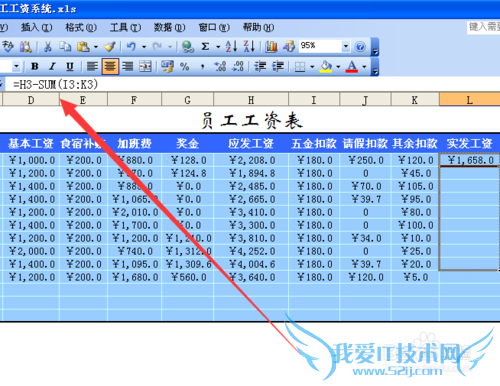This screenshot has height=386, width=500.
Task: Click the help question input box
Action: tap(483, 27)
